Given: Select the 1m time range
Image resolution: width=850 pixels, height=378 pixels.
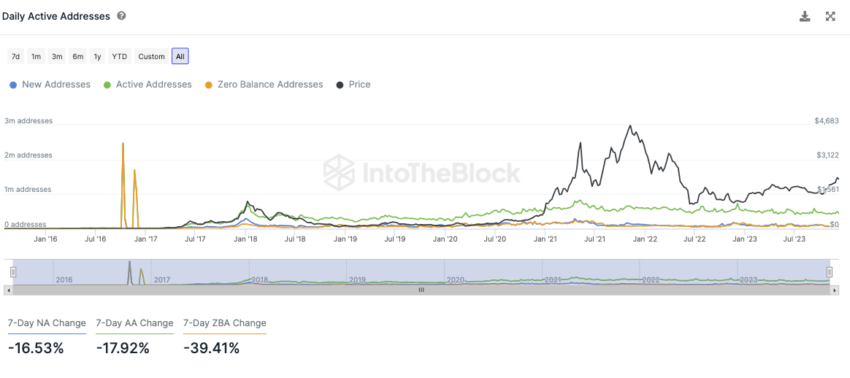Looking at the screenshot, I should point(36,56).
